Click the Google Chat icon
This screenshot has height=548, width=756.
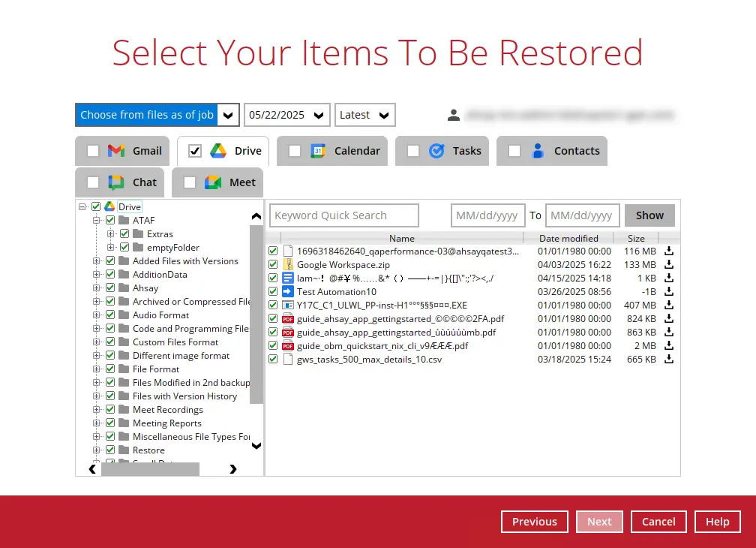point(116,182)
